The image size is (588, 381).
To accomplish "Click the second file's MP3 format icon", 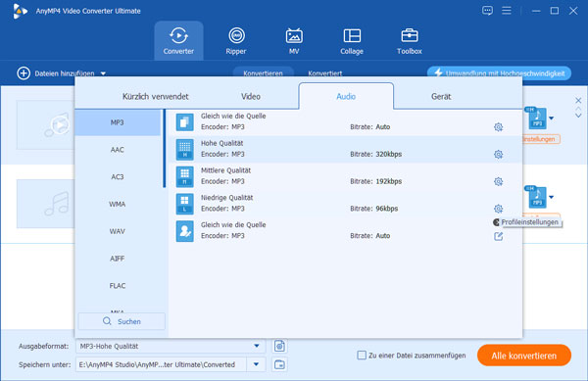I will [536, 197].
